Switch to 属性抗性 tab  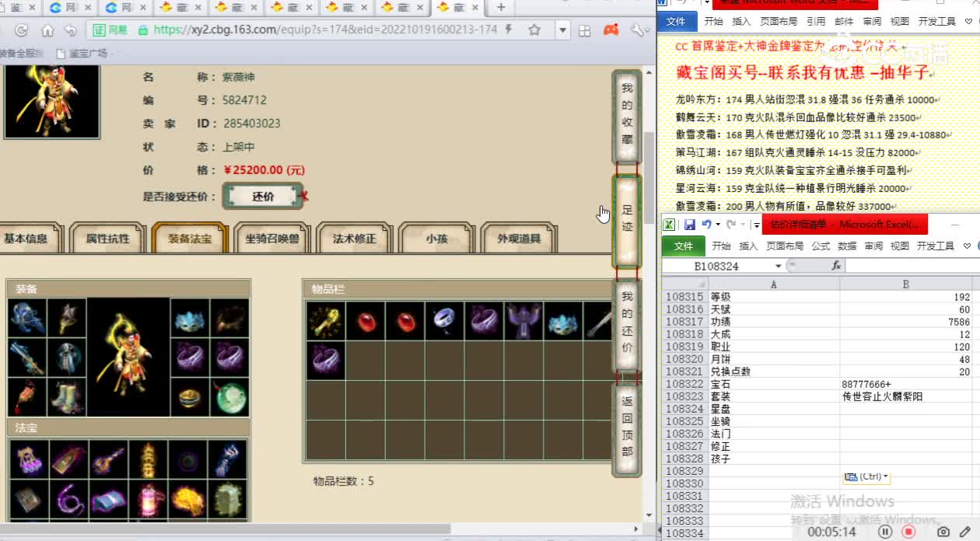pyautogui.click(x=107, y=239)
